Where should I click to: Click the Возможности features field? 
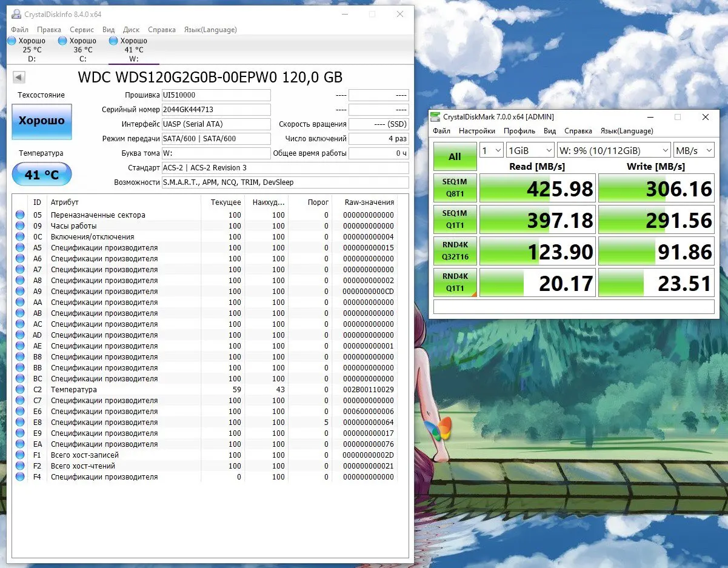(x=285, y=182)
